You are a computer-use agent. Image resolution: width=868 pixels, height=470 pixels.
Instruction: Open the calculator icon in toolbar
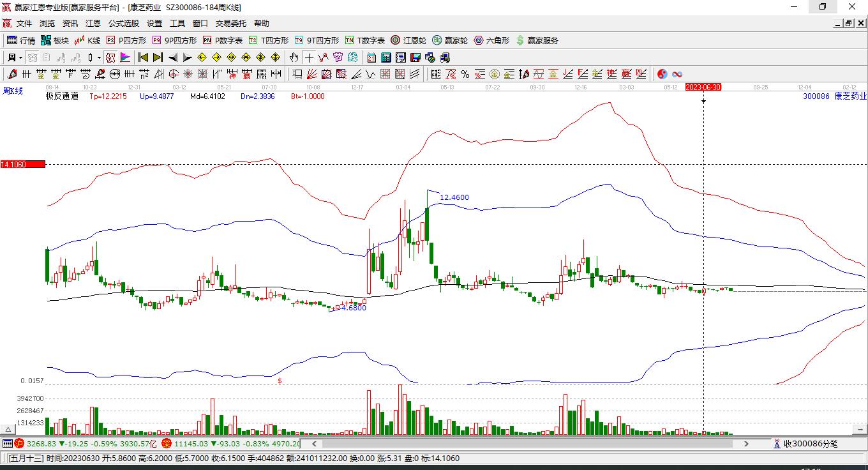[x=385, y=57]
